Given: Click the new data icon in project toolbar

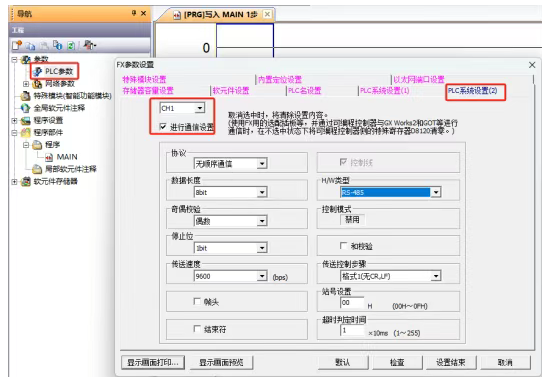Looking at the screenshot, I should 17,46.
